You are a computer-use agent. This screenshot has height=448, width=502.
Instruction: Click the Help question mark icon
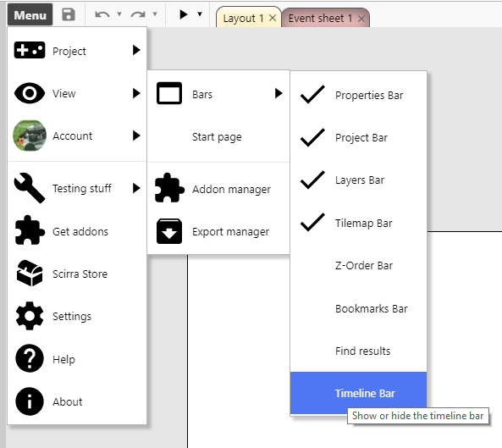pyautogui.click(x=30, y=359)
